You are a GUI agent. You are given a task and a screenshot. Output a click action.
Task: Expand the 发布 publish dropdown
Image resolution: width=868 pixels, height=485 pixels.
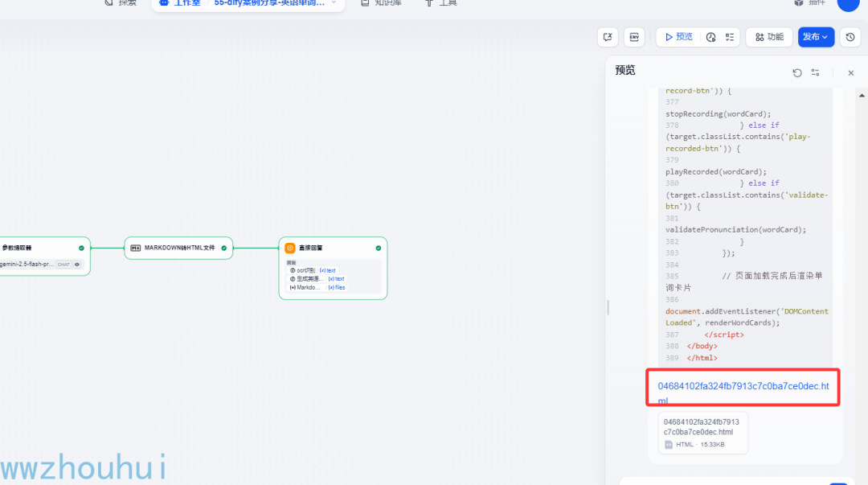tap(816, 37)
